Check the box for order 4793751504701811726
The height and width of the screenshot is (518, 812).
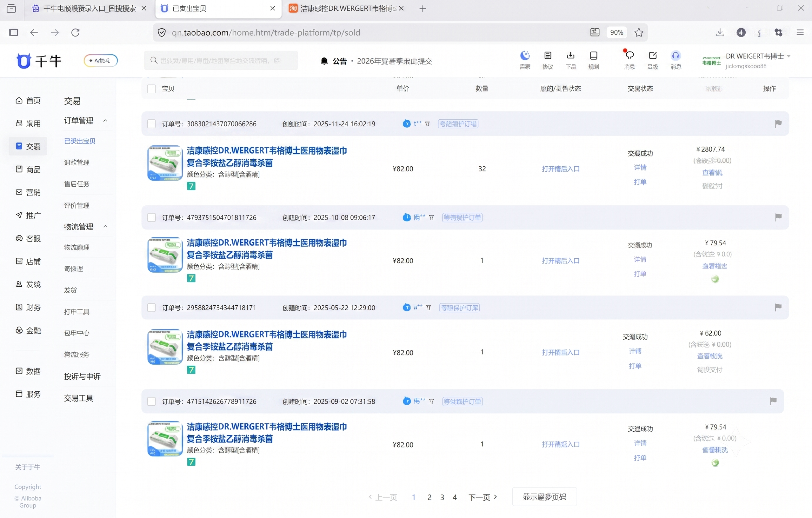click(151, 217)
